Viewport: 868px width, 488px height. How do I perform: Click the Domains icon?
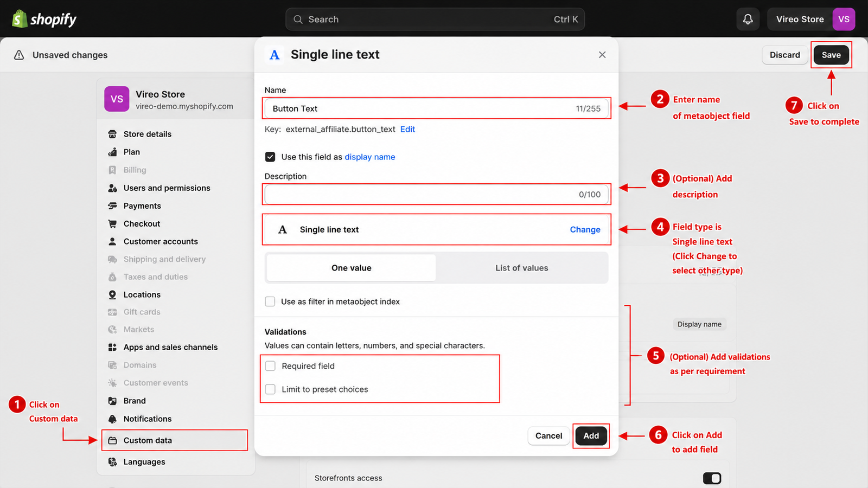coord(112,365)
